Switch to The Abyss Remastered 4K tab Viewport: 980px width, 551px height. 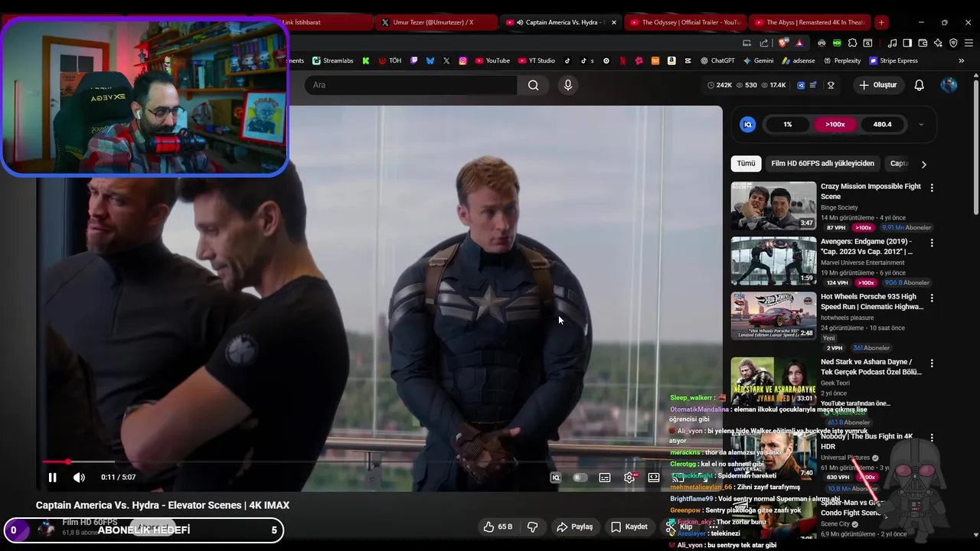808,22
